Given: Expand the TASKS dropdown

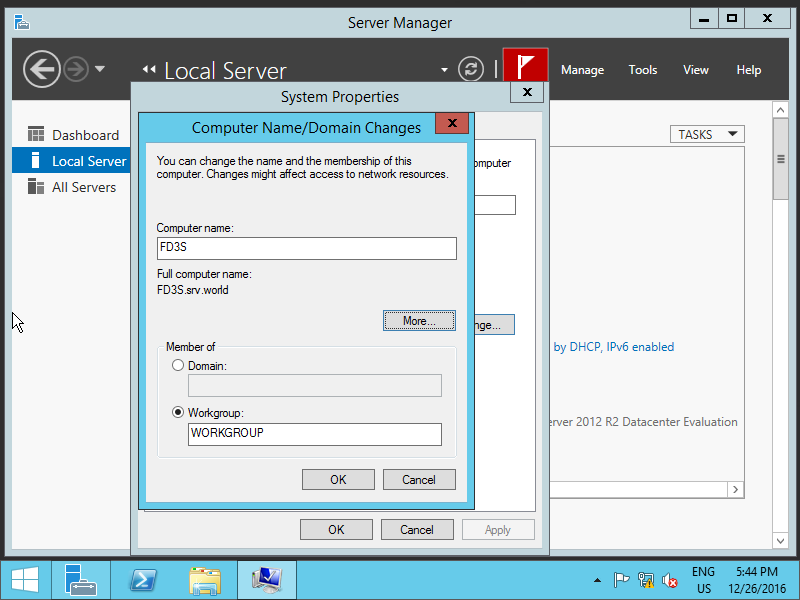Looking at the screenshot, I should (707, 134).
